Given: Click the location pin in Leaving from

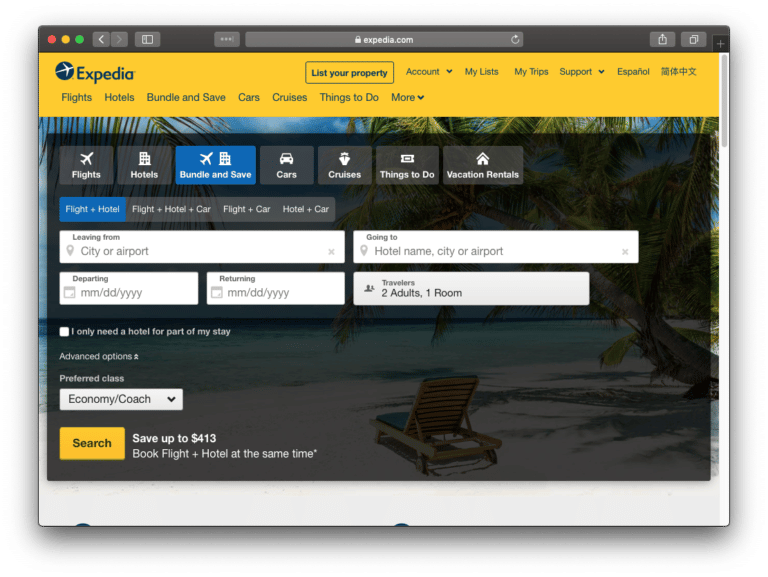Looking at the screenshot, I should (70, 251).
